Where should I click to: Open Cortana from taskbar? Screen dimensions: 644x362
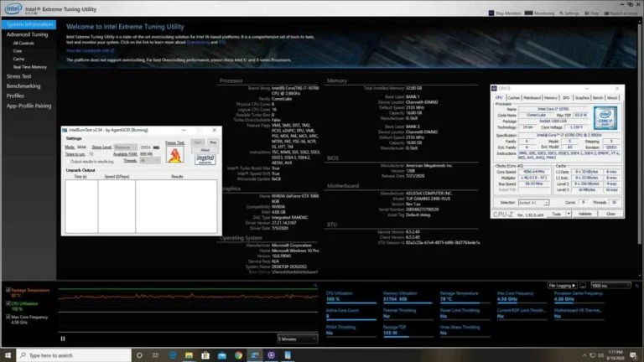coord(139,355)
